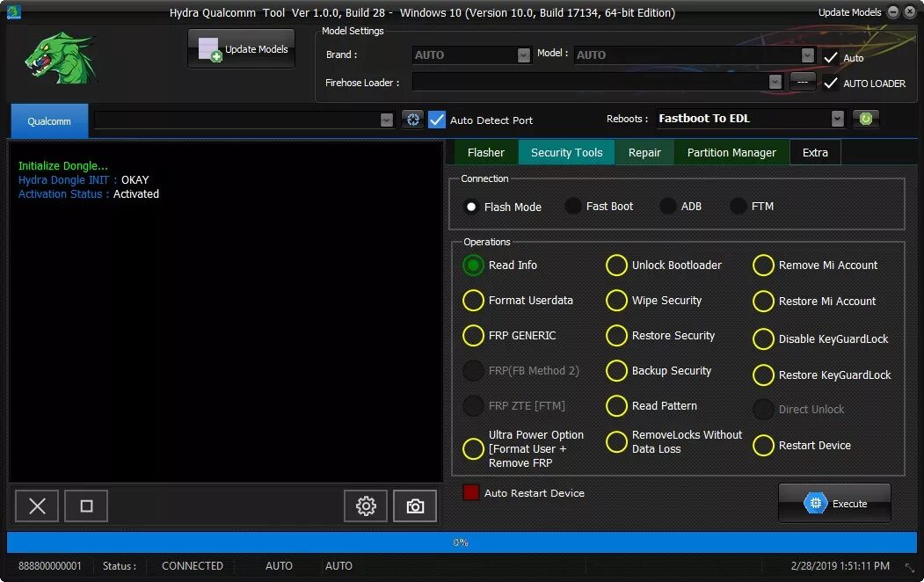
Task: Click the CONNECTED status text
Action: (x=193, y=566)
